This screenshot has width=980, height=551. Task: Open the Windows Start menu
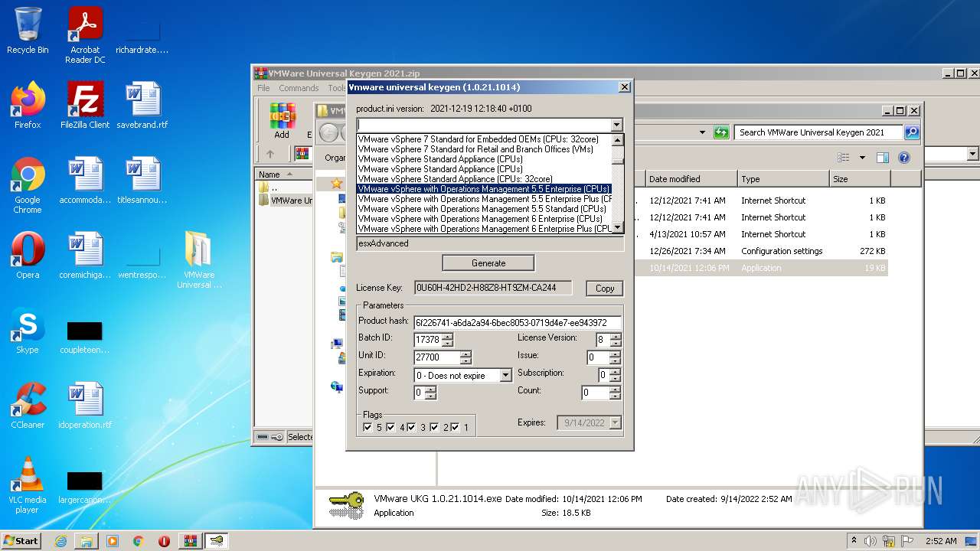tap(21, 541)
